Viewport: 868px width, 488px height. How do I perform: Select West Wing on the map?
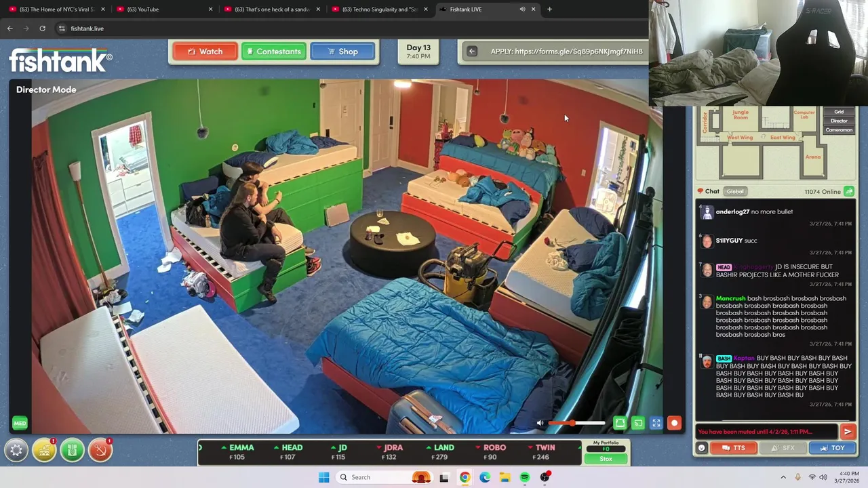[x=740, y=138]
